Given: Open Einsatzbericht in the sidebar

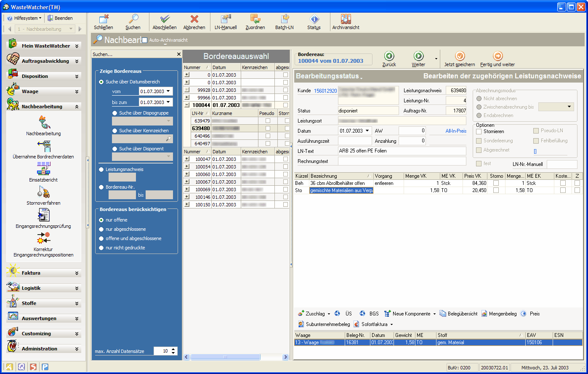Looking at the screenshot, I should click(x=43, y=168).
